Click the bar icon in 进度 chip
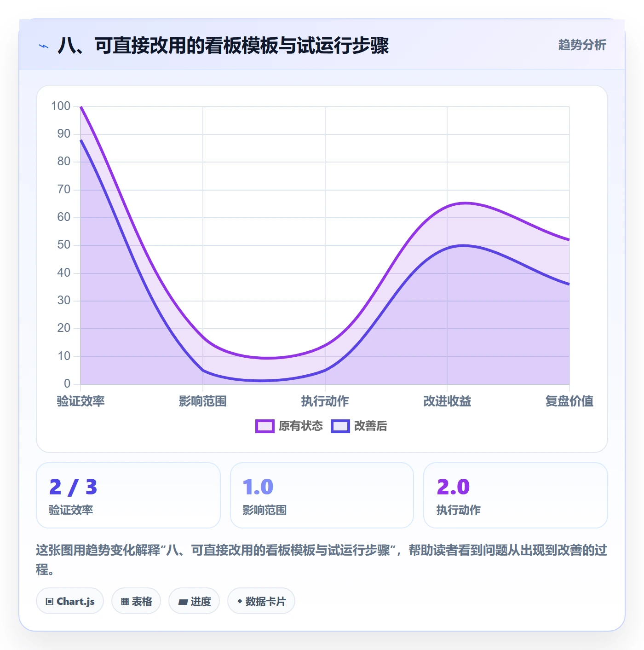Viewport: 644px width, 650px height. 183,602
